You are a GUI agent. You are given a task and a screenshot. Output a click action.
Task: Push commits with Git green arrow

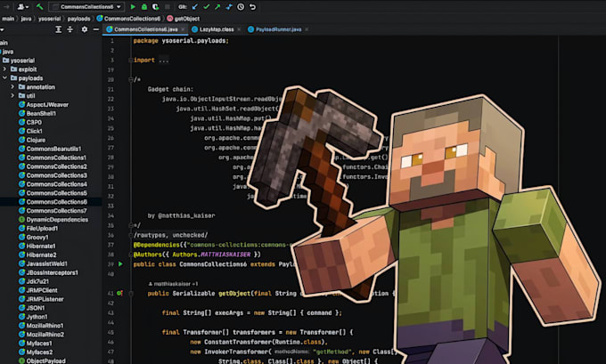[x=217, y=6]
